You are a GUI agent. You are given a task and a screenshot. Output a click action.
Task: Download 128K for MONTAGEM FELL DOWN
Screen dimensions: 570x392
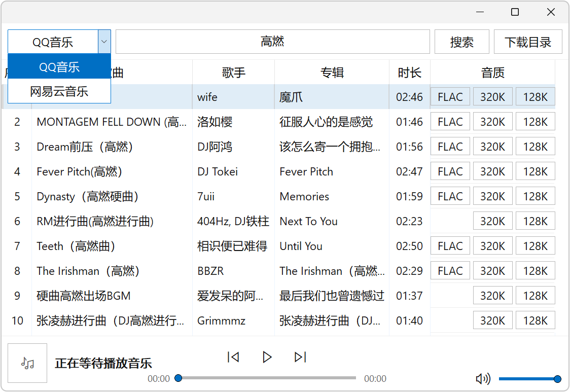[x=535, y=122]
